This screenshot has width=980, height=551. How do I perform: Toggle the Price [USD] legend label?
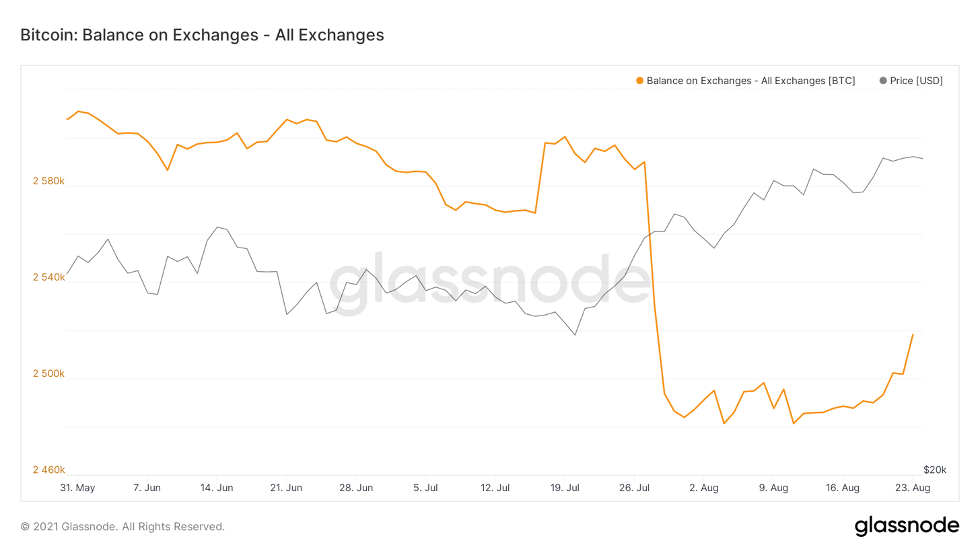(x=916, y=81)
